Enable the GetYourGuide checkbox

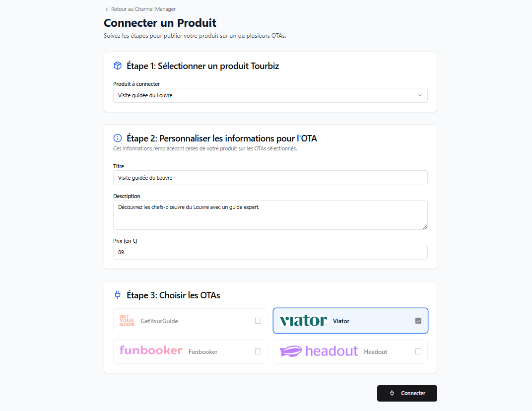pos(258,321)
